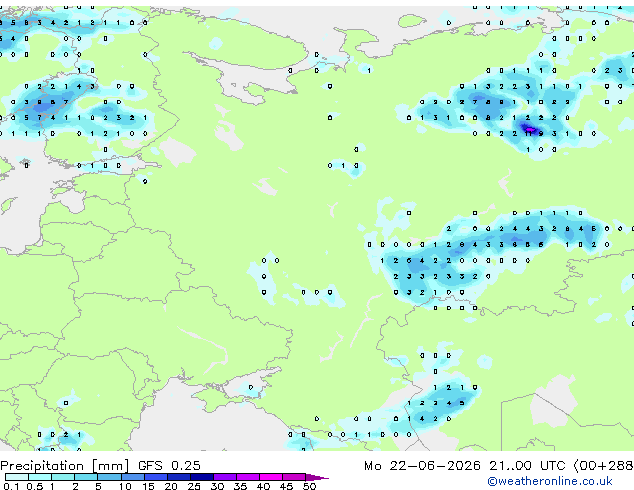Click the 'Precipitation [mm]' title text

(65, 466)
